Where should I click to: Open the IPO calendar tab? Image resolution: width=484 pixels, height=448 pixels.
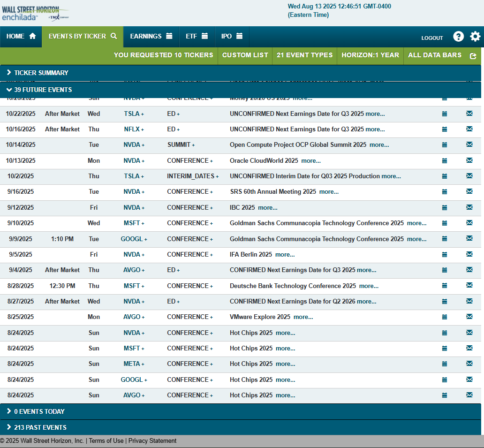point(232,37)
